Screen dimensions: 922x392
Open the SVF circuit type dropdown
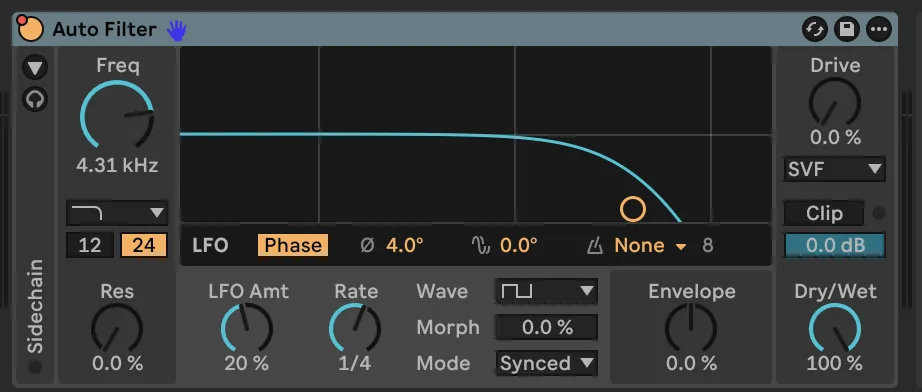(834, 169)
